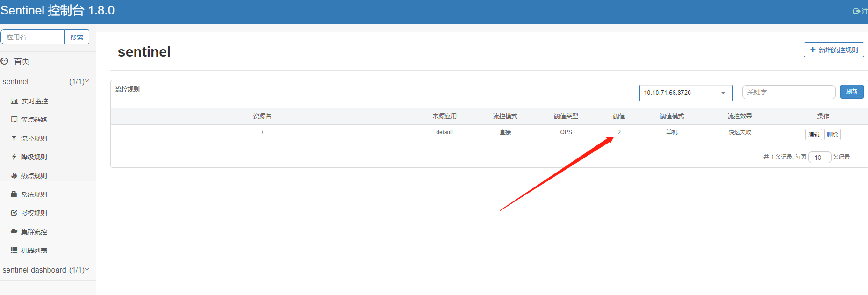
Task: Focus the 应用名 search input
Action: point(32,37)
